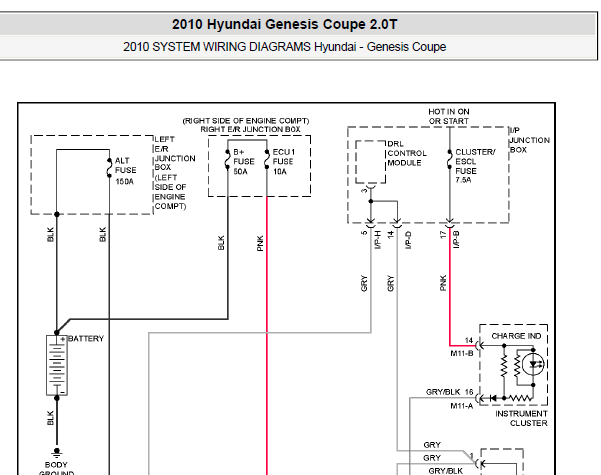Select connector label "M11-B"
This screenshot has width=601, height=475.
pyautogui.click(x=461, y=353)
